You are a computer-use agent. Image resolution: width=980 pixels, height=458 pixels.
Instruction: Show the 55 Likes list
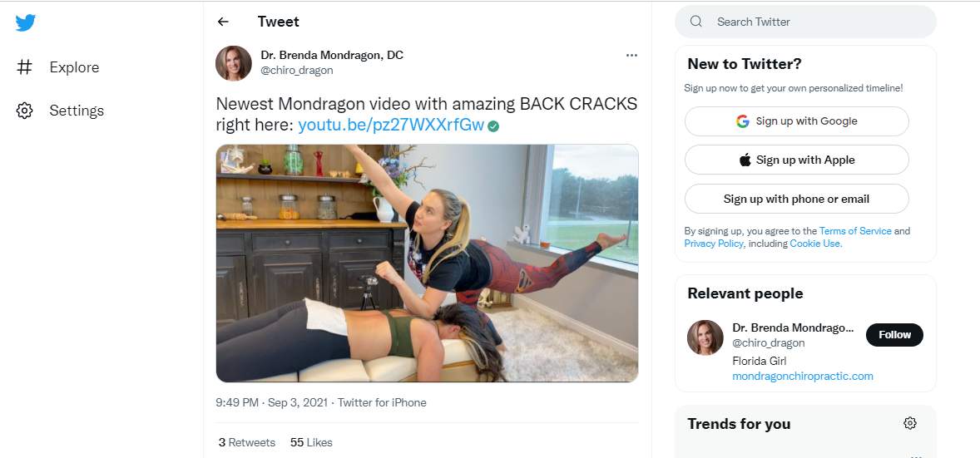(311, 442)
